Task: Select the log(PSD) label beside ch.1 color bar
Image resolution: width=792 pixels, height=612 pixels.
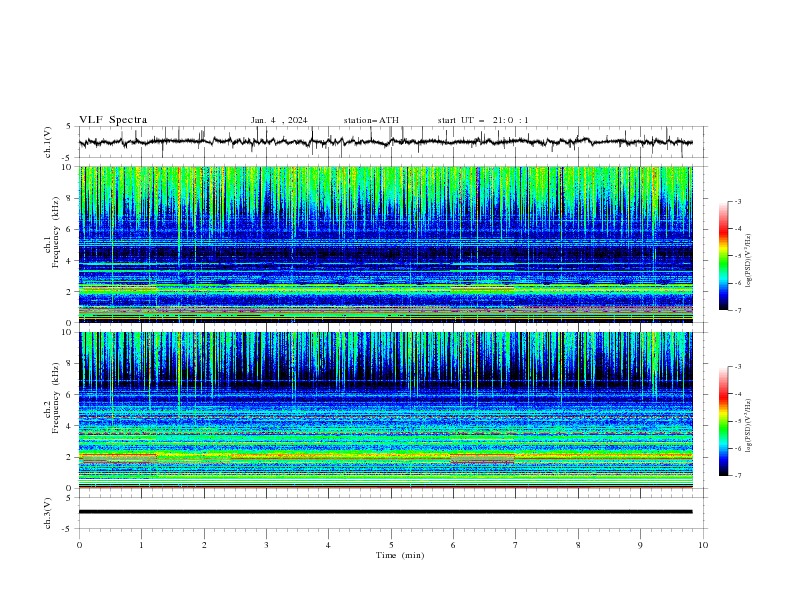Action: [749, 261]
